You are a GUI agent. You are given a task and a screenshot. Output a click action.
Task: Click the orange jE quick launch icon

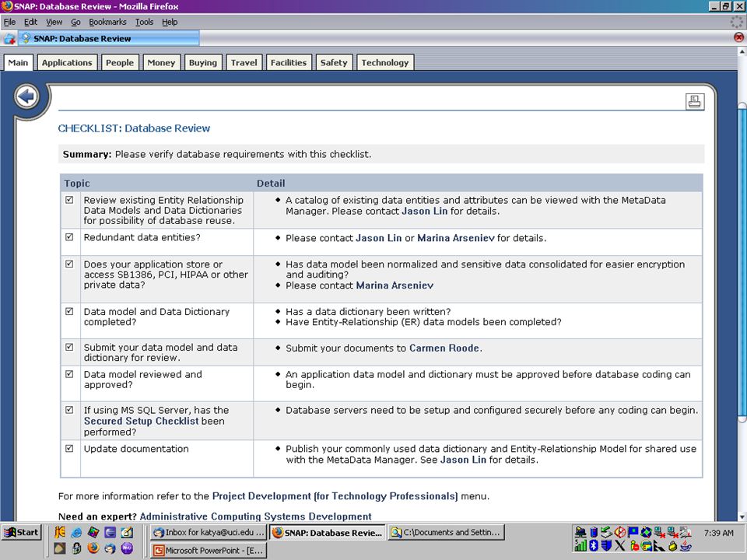click(60, 532)
